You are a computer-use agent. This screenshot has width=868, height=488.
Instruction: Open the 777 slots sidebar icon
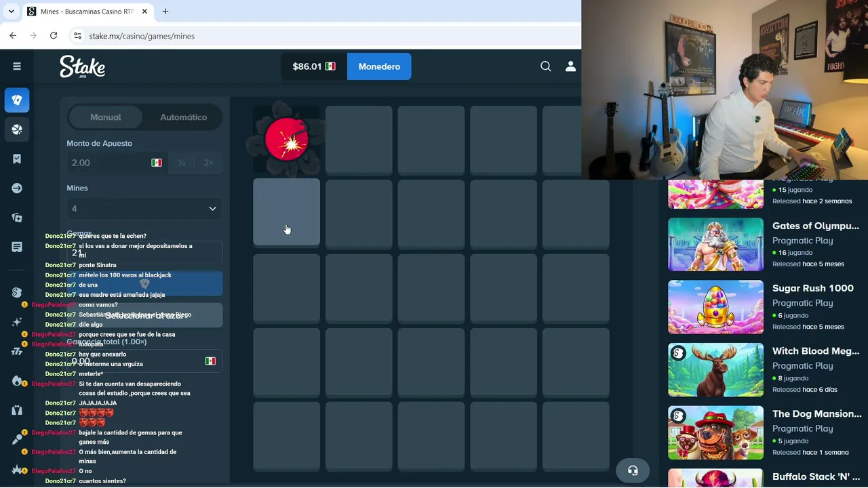(x=17, y=351)
